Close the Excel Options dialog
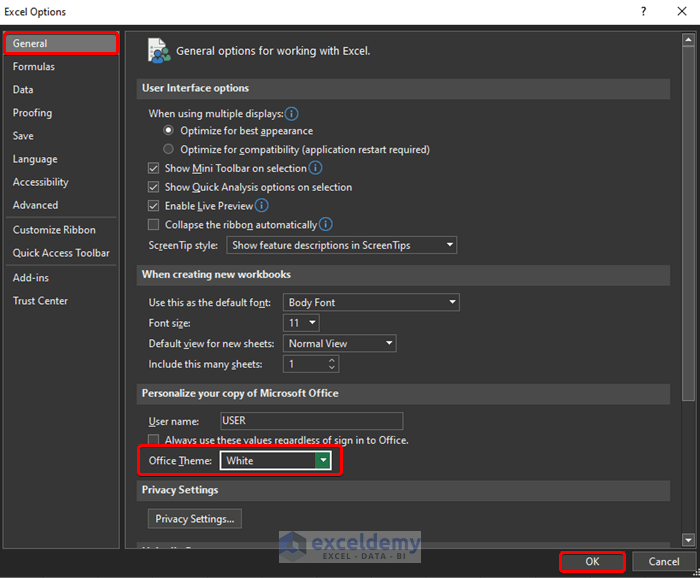Screen dimensions: 700x578 [x=682, y=12]
